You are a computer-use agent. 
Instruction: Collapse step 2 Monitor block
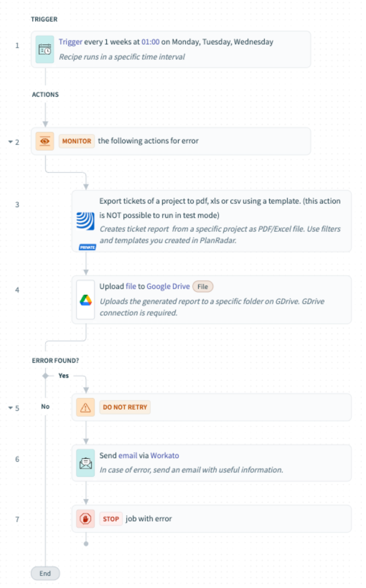click(x=10, y=142)
